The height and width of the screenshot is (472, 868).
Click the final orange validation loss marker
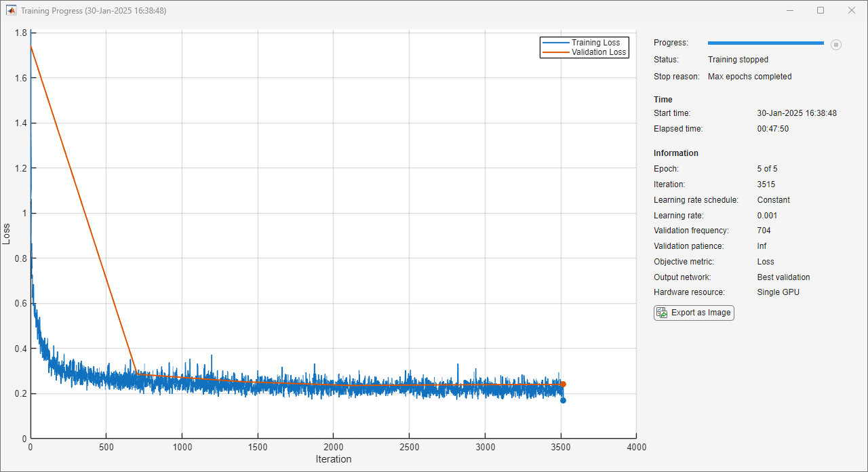pyautogui.click(x=563, y=385)
